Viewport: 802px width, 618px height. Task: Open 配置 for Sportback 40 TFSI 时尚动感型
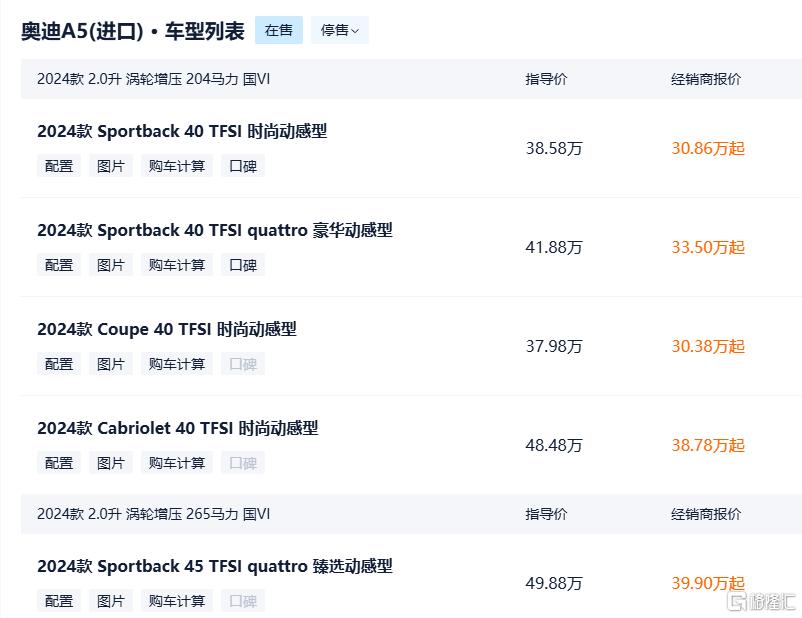coord(59,166)
